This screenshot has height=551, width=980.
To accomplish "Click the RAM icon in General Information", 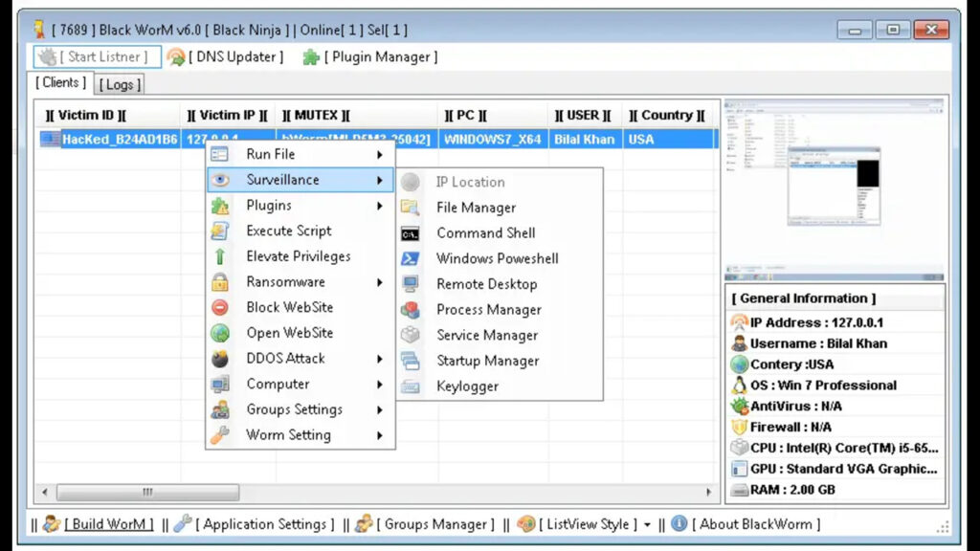I will (740, 490).
